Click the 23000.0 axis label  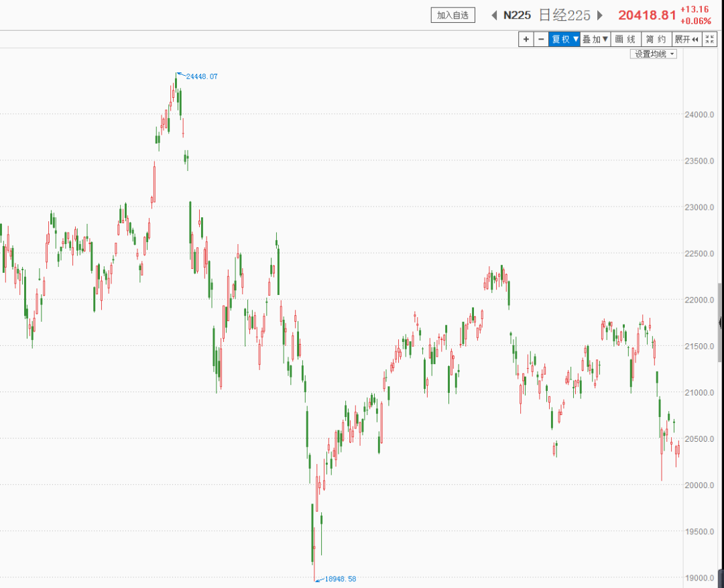pos(699,207)
